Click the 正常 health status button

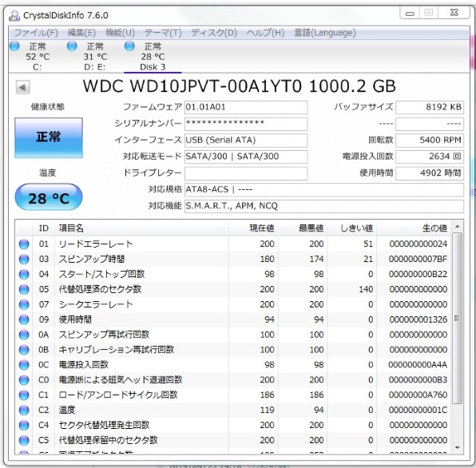[49, 138]
